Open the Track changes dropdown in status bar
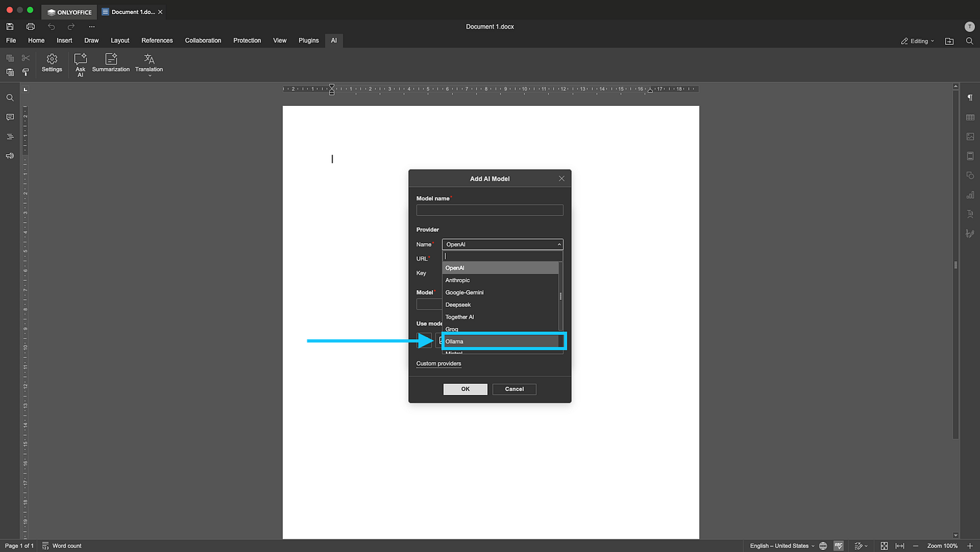 pos(861,546)
